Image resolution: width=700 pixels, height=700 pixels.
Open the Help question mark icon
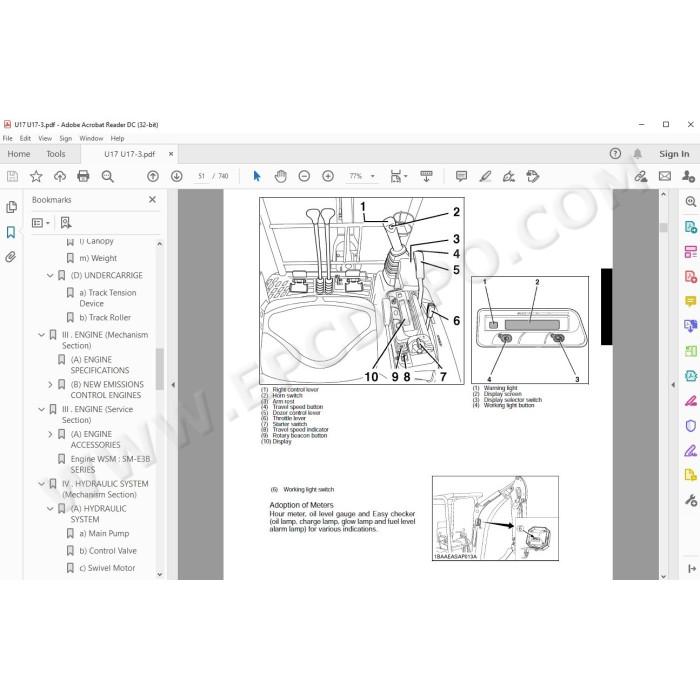tap(615, 154)
